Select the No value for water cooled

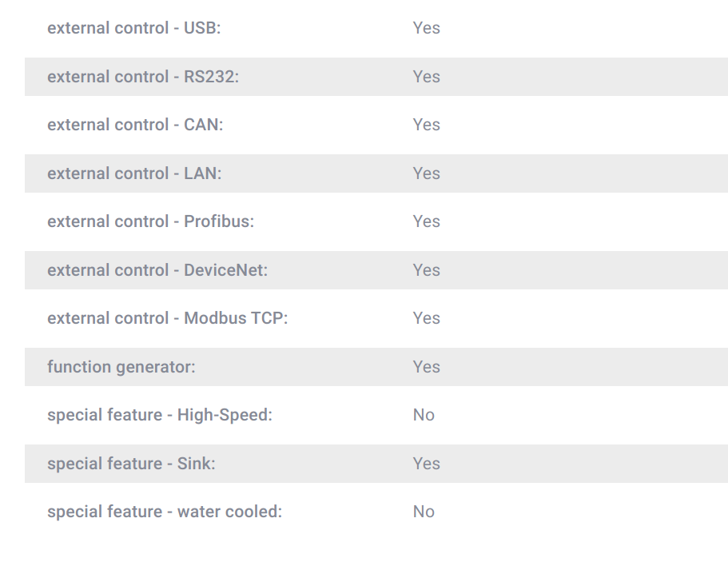424,512
